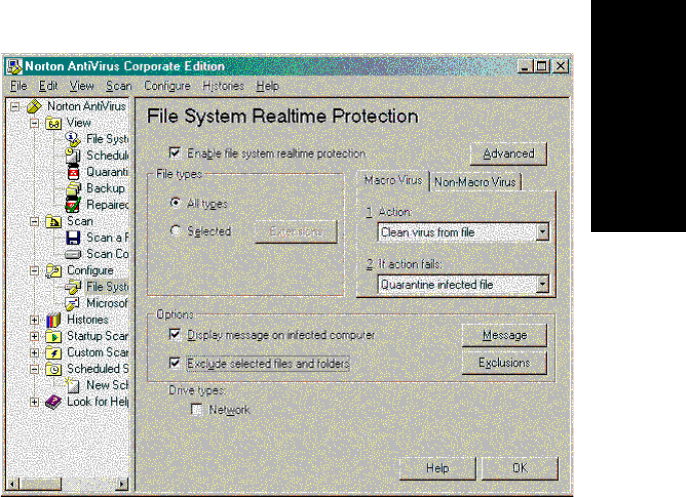Image resolution: width=686 pixels, height=497 pixels.
Task: Click the File System configure icon under Configure
Action: (x=73, y=287)
